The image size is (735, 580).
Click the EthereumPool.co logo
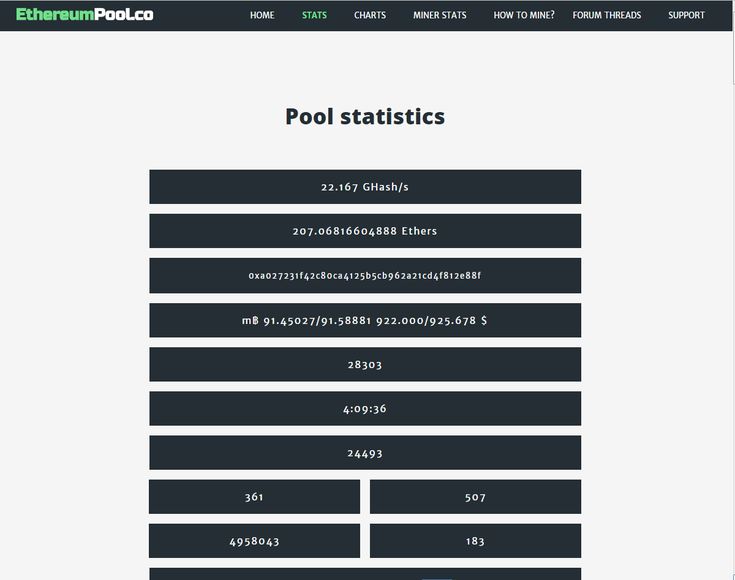pyautogui.click(x=84, y=15)
